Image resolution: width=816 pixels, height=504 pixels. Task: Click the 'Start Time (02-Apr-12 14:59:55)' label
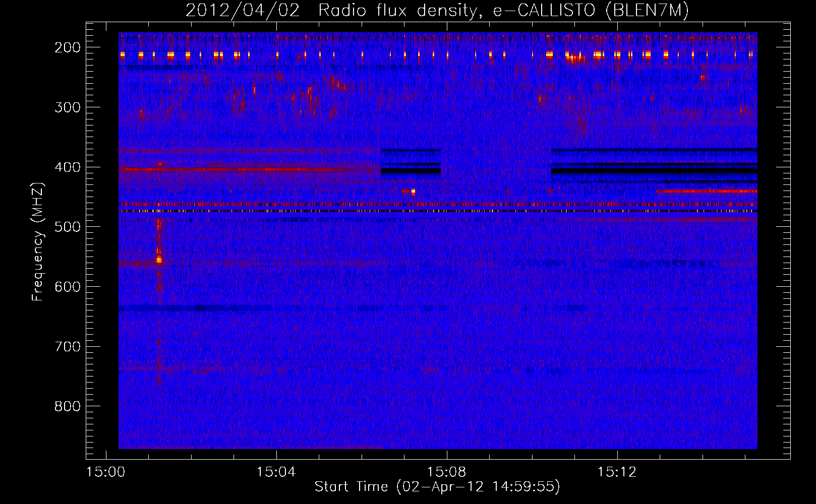[x=437, y=487]
